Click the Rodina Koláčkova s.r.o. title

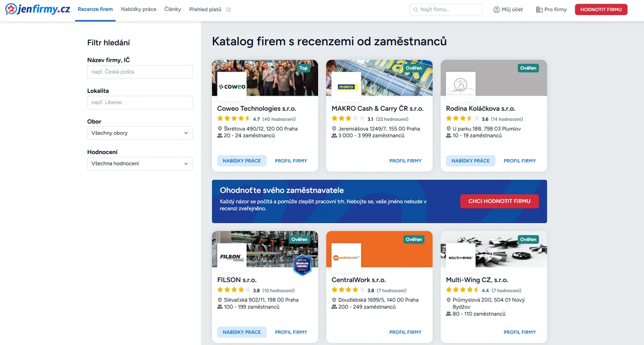tap(481, 109)
